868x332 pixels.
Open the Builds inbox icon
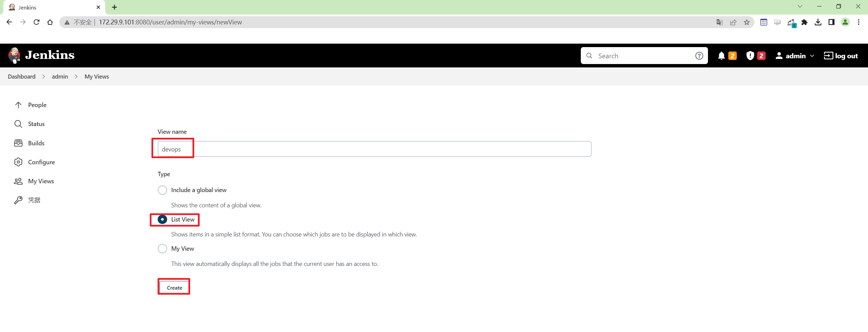point(18,143)
